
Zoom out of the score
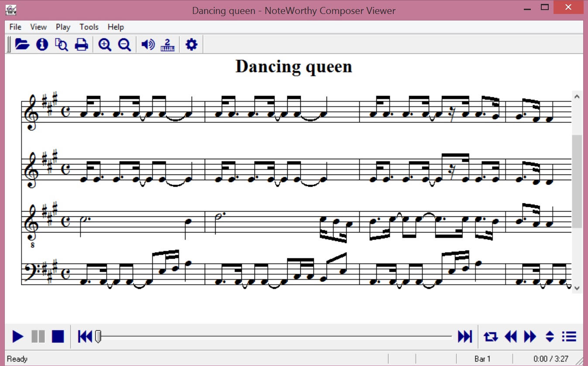coord(124,44)
